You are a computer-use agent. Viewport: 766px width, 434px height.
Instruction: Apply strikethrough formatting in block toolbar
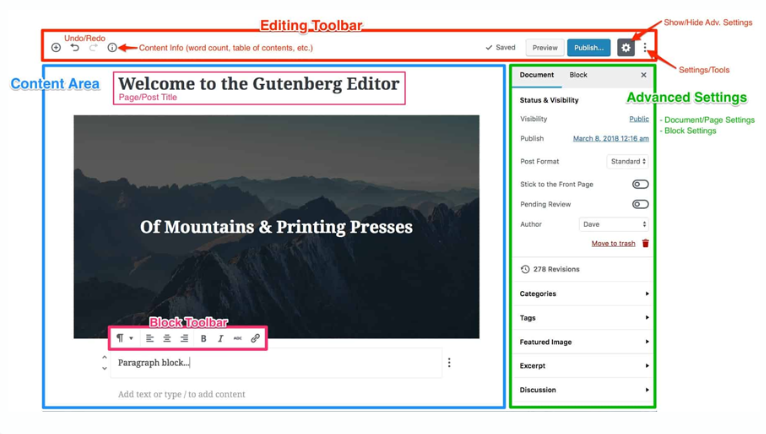[237, 338]
